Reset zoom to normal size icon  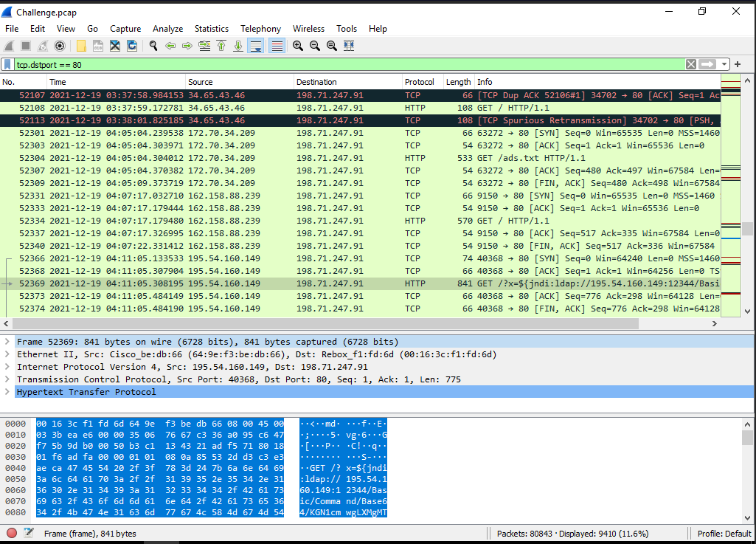pos(332,46)
